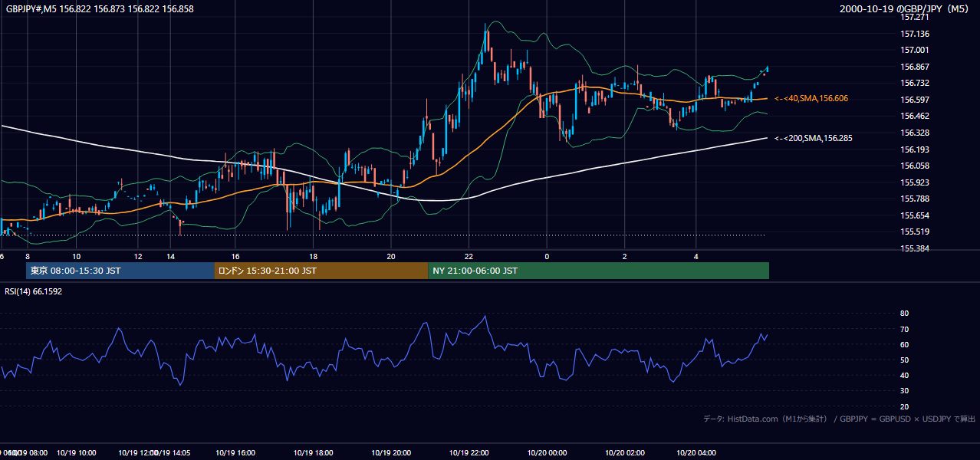Viewport: 980px width, 460px height.
Task: Click the bottom time label 10/20 00:00
Action: click(x=547, y=452)
